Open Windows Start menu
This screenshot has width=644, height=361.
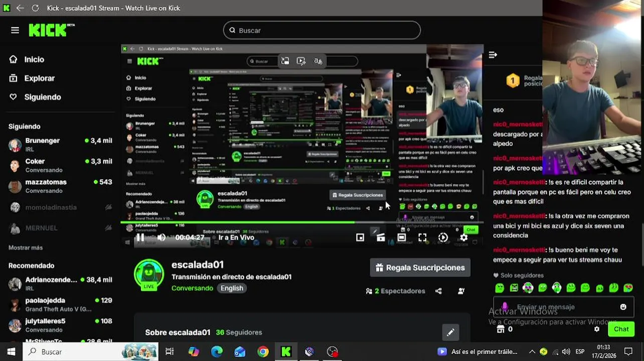tap(11, 352)
